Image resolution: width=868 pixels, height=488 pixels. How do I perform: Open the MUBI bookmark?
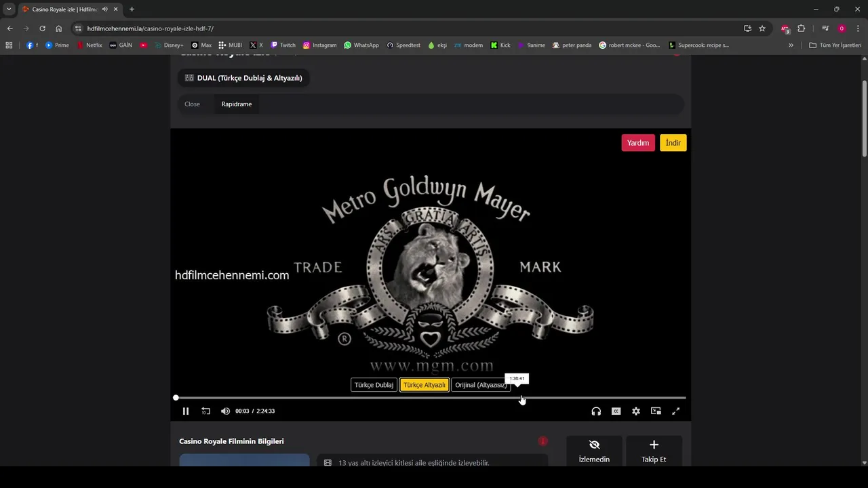coord(231,45)
